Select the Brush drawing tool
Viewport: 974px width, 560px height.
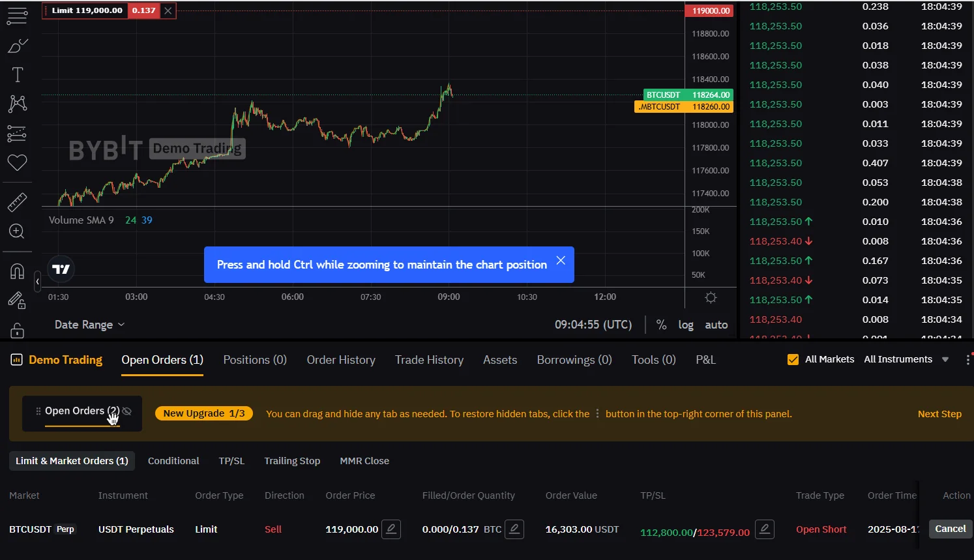click(18, 46)
